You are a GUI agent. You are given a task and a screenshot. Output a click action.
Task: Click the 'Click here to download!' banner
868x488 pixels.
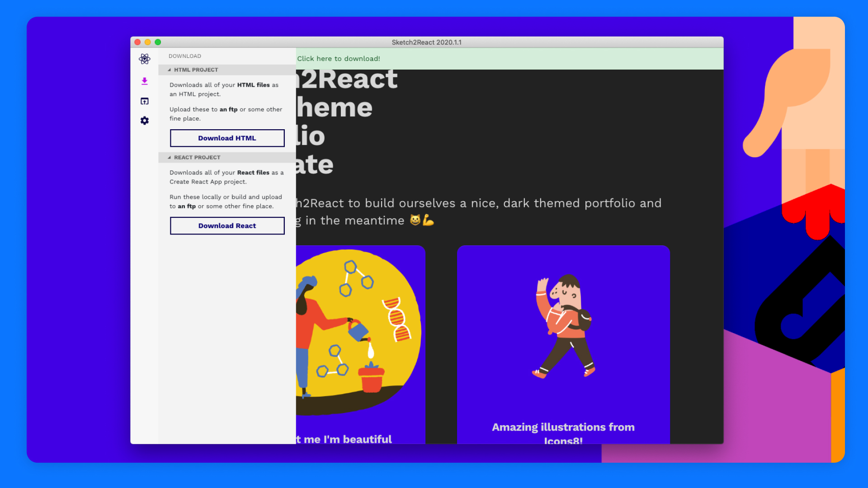click(x=509, y=59)
